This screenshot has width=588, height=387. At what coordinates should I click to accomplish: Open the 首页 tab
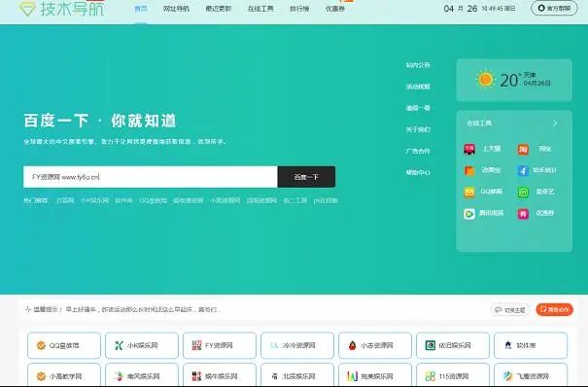point(141,8)
